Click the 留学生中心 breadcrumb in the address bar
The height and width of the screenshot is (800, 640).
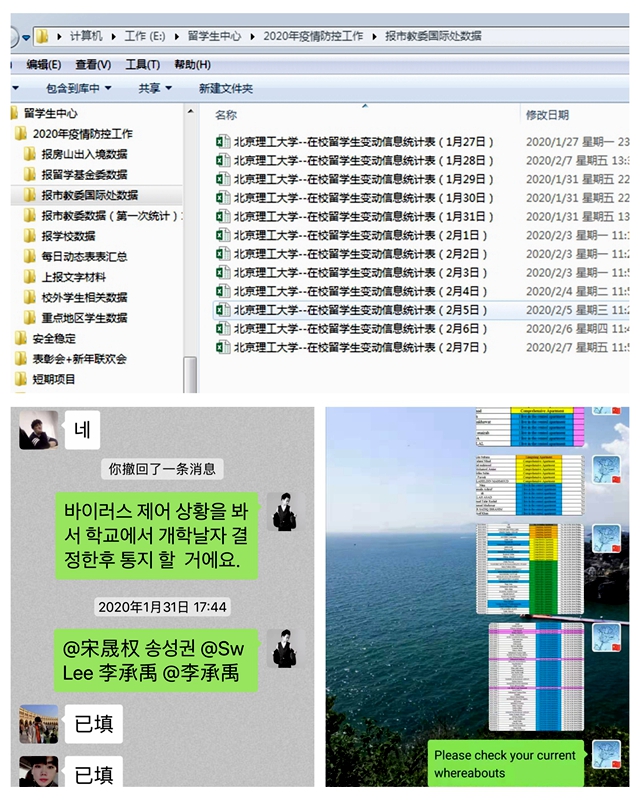(216, 36)
